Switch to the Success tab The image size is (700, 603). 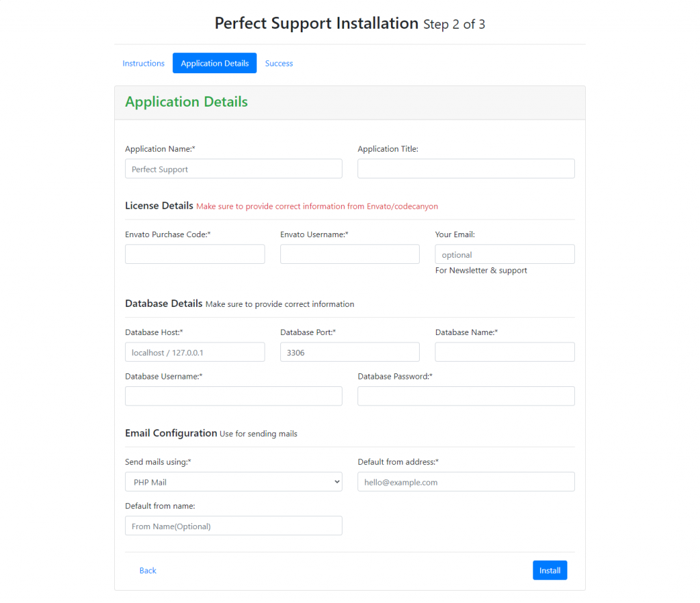[x=279, y=64]
